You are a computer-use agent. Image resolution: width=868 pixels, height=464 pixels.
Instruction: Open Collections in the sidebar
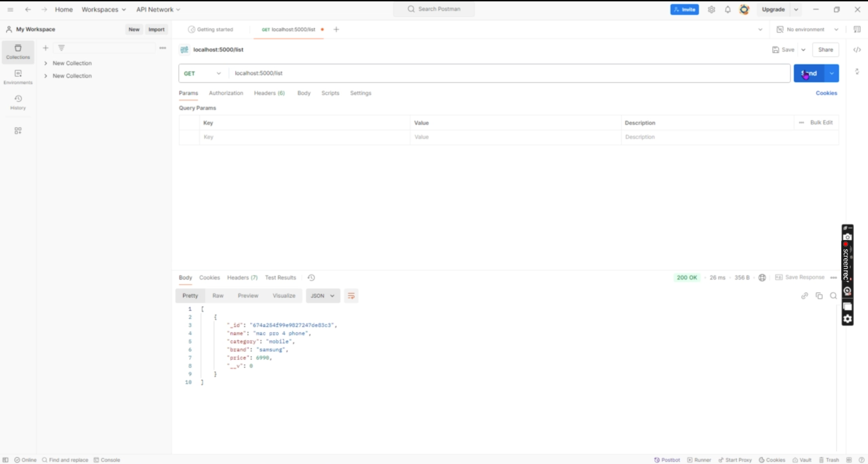[18, 52]
